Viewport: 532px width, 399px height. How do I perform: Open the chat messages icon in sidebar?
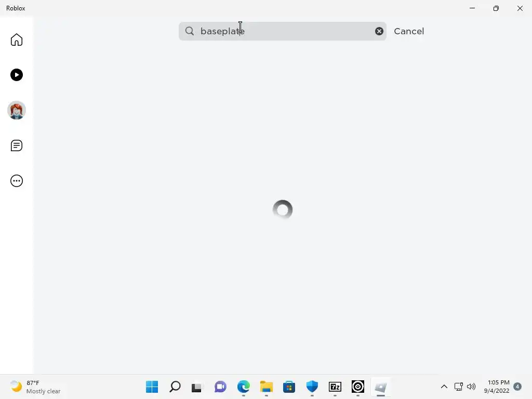coord(16,145)
